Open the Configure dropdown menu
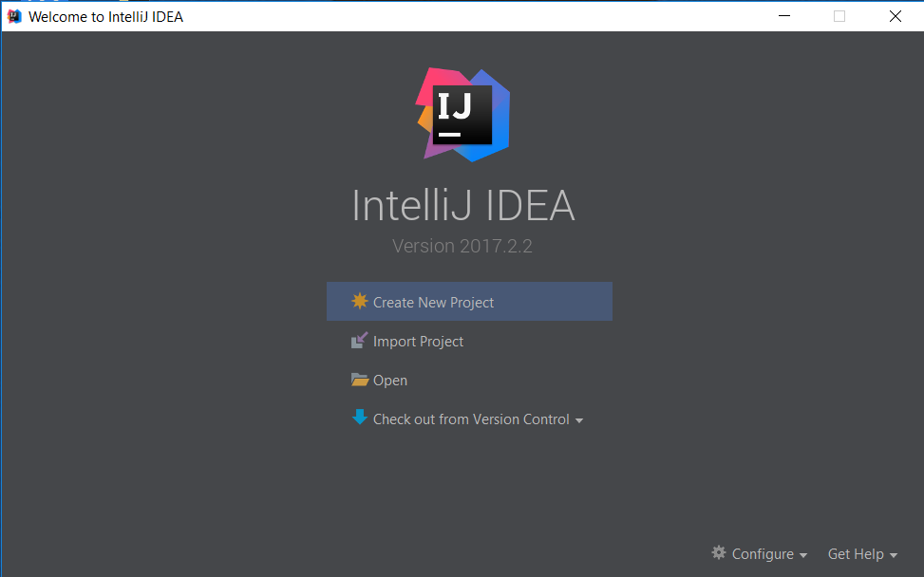This screenshot has width=924, height=577. pos(805,553)
